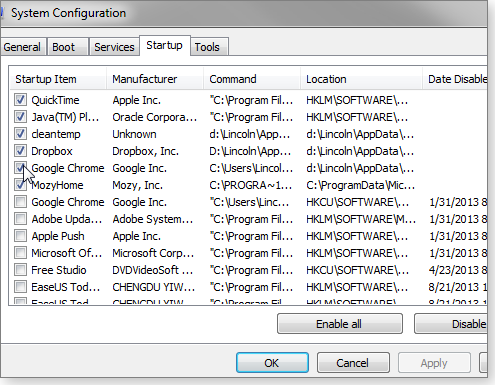
Task: Click the Enable all button
Action: (x=340, y=324)
